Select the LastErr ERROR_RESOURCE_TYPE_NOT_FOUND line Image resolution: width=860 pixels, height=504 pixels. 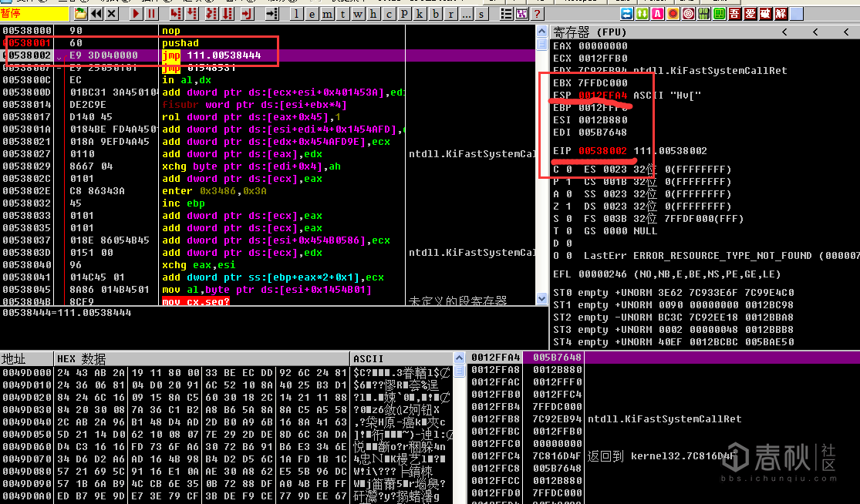click(721, 255)
